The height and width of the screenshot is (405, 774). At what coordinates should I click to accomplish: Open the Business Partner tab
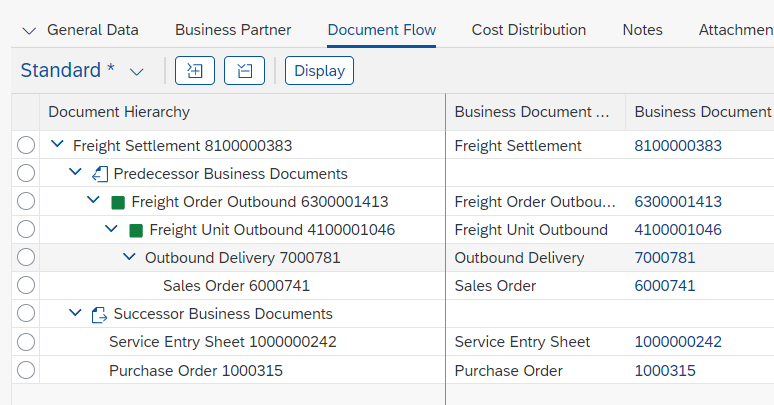click(233, 30)
